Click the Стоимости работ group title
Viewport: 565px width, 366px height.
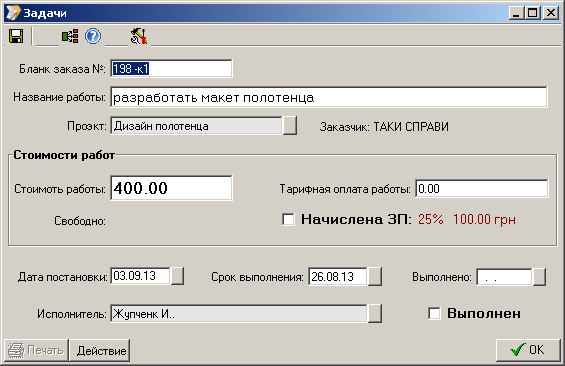(64, 155)
